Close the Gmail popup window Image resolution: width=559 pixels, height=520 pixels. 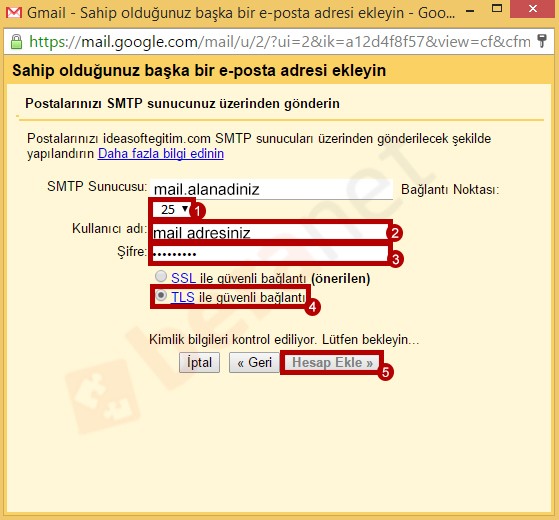533,9
